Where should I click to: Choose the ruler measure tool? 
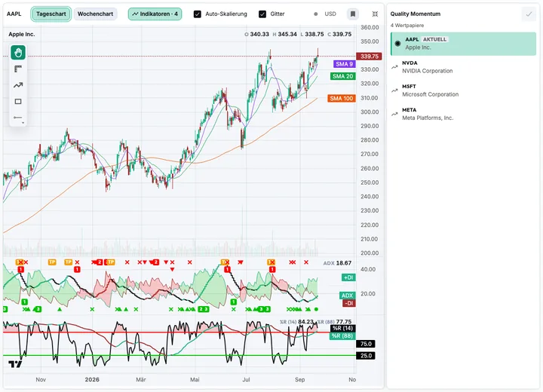point(18,69)
